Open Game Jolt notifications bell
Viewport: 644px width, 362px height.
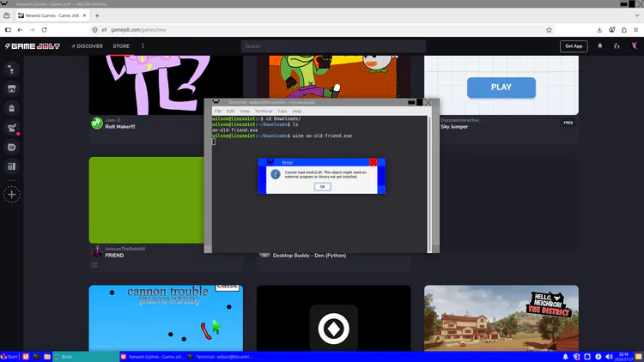tap(600, 46)
